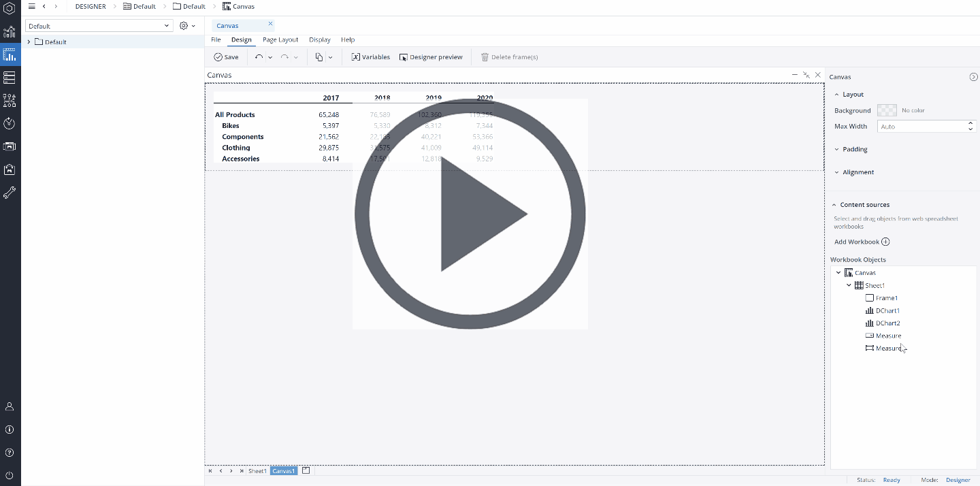Click the schedule clock icon in sidebar
The width and height of the screenshot is (980, 486).
9,123
